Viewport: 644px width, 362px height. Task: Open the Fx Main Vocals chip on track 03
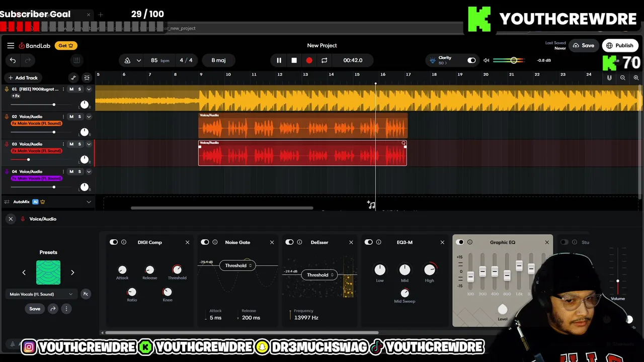37,151
